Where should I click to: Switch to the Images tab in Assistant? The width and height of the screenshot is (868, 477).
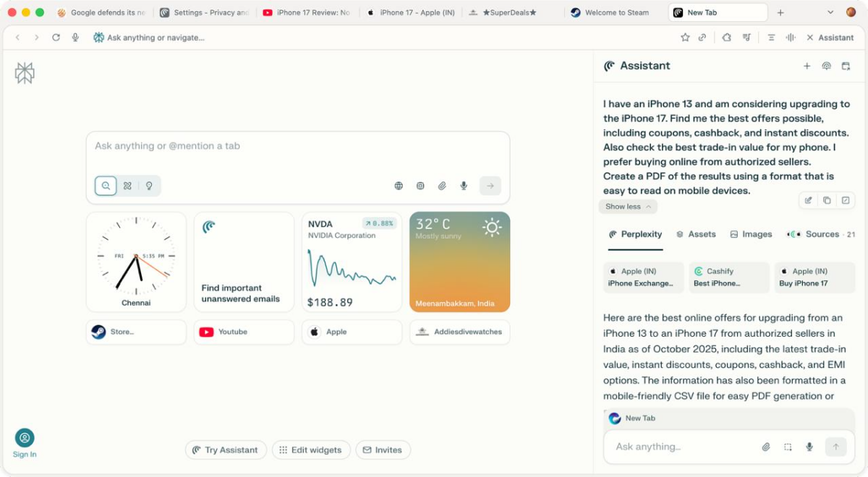(x=751, y=234)
